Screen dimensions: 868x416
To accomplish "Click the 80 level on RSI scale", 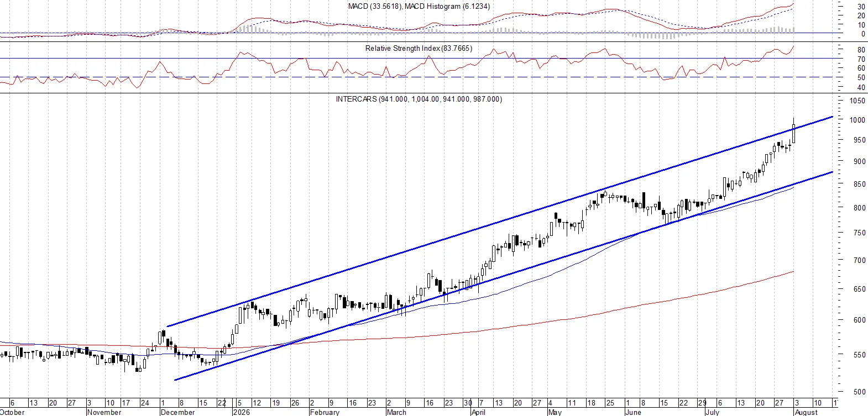I will coord(861,50).
